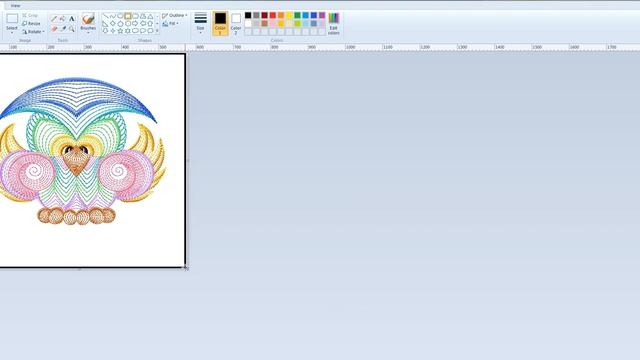640x360 pixels.
Task: Choose the Text tool
Action: point(72,19)
